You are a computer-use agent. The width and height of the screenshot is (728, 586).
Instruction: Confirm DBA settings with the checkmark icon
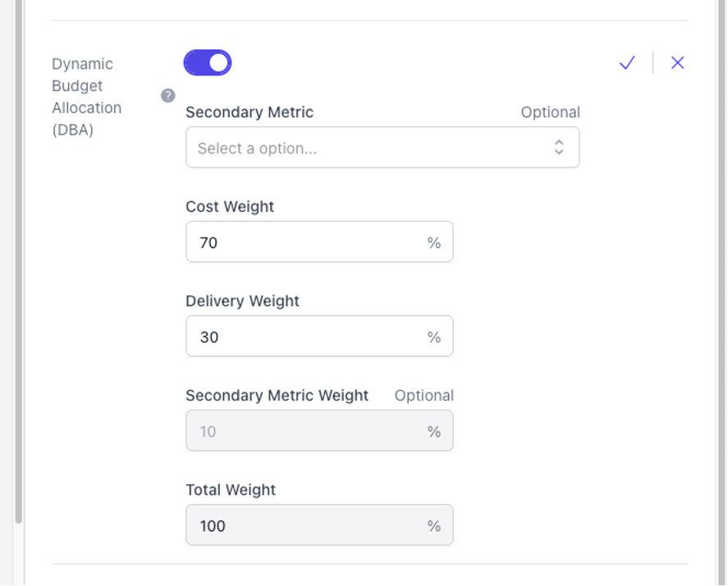627,62
